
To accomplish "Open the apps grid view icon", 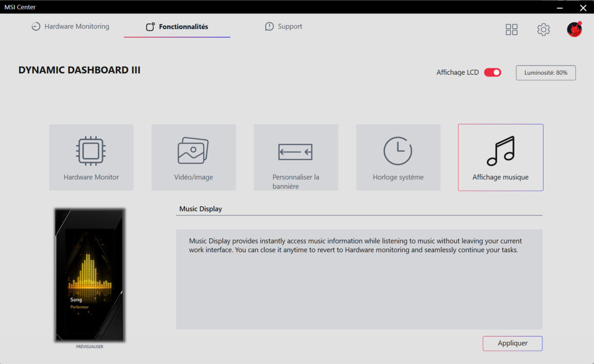I will tap(512, 30).
